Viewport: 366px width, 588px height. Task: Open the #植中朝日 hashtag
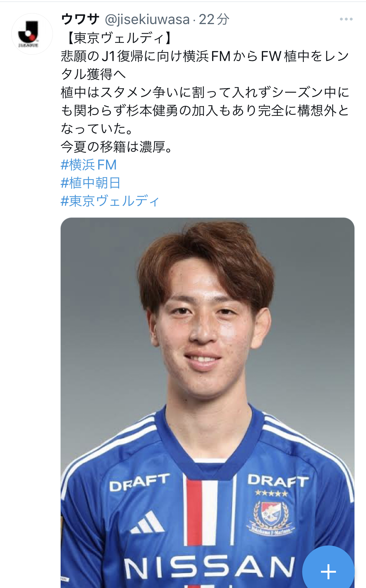click(90, 183)
